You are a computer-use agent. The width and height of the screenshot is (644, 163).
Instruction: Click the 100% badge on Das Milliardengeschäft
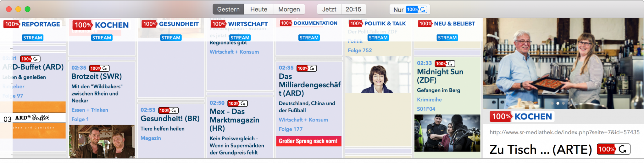click(307, 68)
